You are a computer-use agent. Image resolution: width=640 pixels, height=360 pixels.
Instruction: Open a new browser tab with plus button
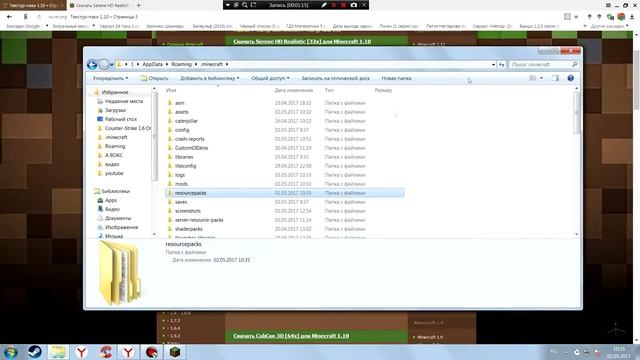pyautogui.click(x=138, y=5)
